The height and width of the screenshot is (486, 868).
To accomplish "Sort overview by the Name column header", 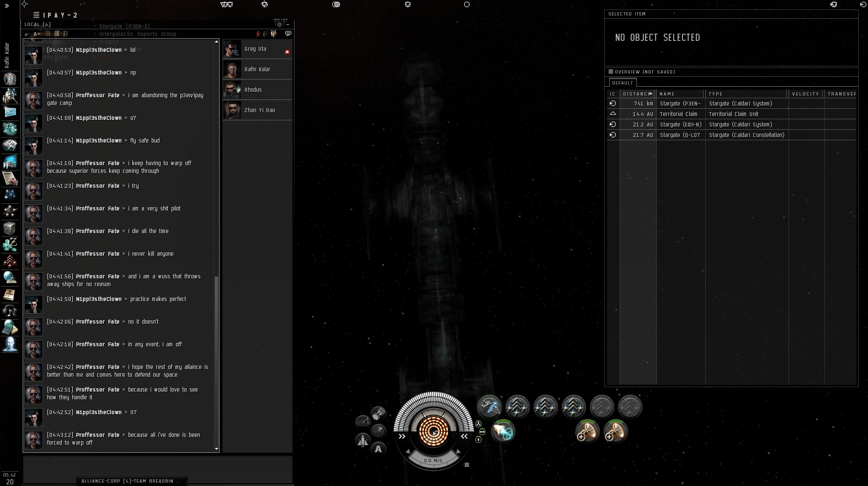I will click(x=680, y=94).
